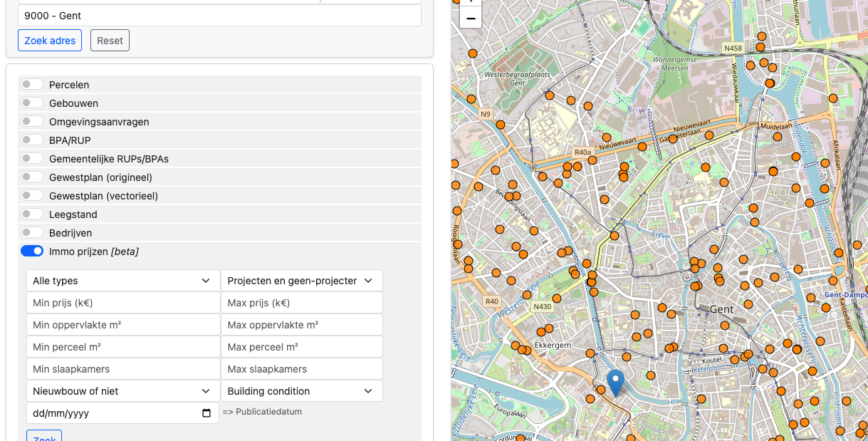Turn on Omgevingsaanvragen layer
Image resolution: width=868 pixels, height=441 pixels.
click(x=32, y=121)
